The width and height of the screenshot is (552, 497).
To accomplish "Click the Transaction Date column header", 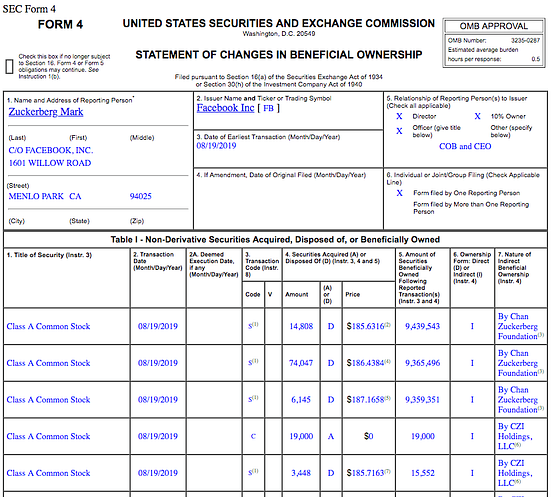I will [x=158, y=261].
